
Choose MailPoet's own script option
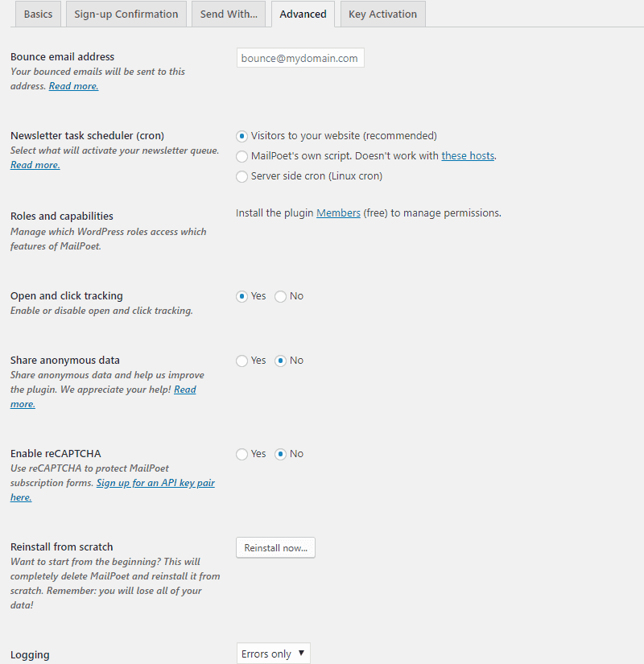(x=242, y=156)
